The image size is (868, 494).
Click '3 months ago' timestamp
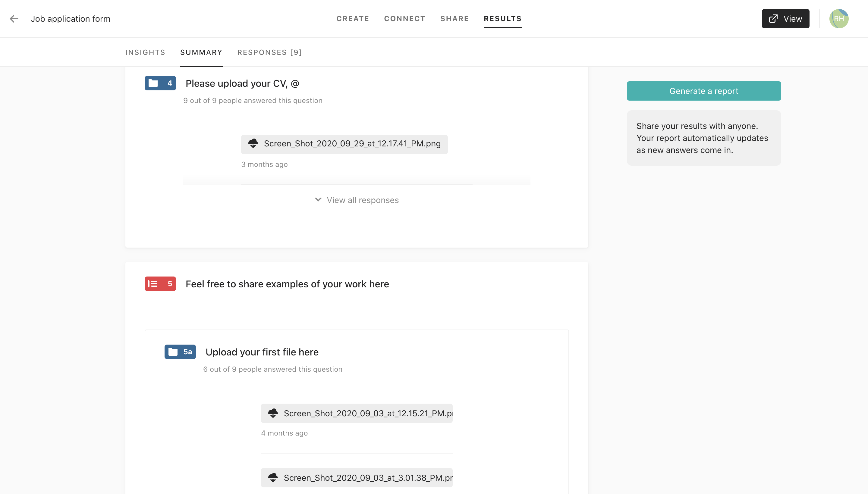(264, 164)
